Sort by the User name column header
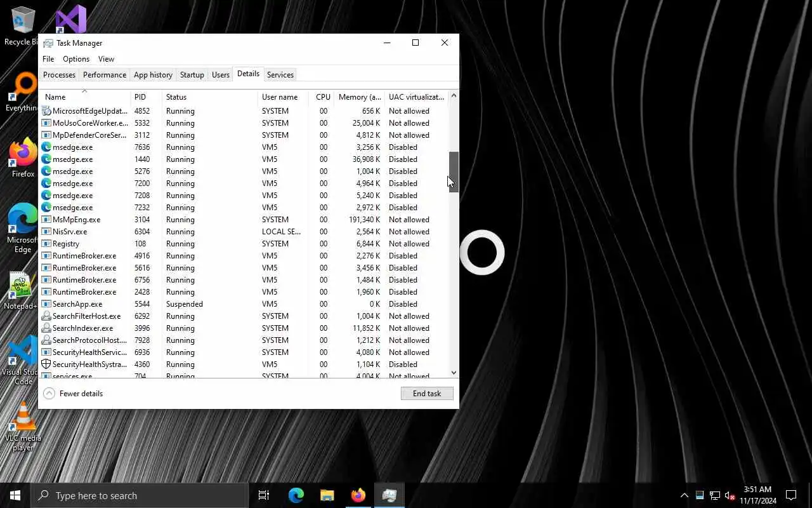The width and height of the screenshot is (812, 508). click(x=284, y=97)
